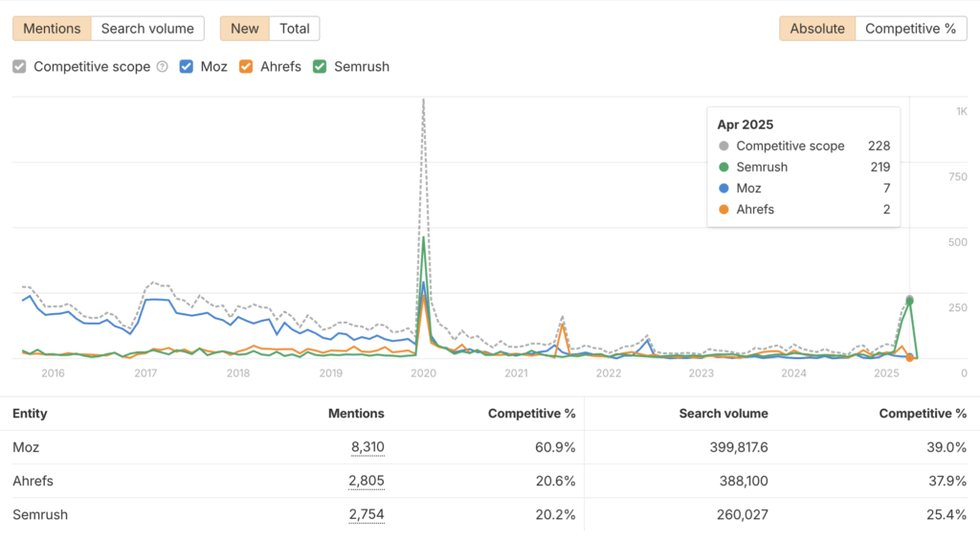Click the 39.0% competitive value

947,447
